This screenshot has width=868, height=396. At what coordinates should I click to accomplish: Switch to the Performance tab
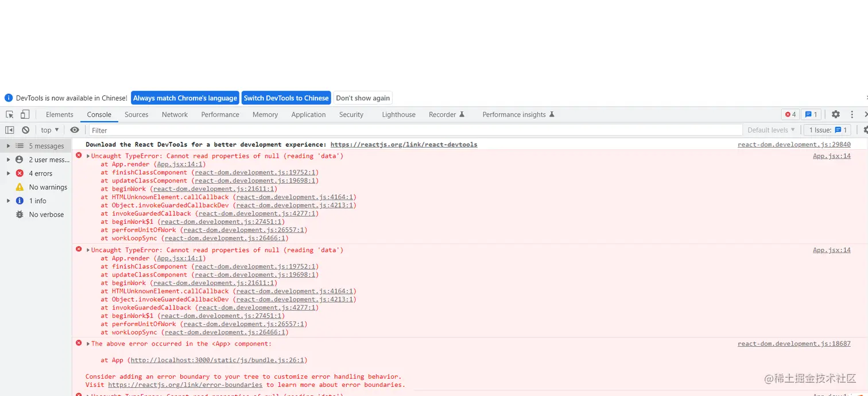[x=220, y=114]
